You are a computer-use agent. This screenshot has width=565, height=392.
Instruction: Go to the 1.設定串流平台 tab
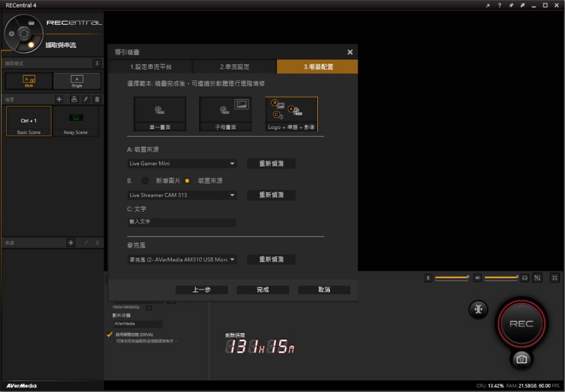pos(151,67)
